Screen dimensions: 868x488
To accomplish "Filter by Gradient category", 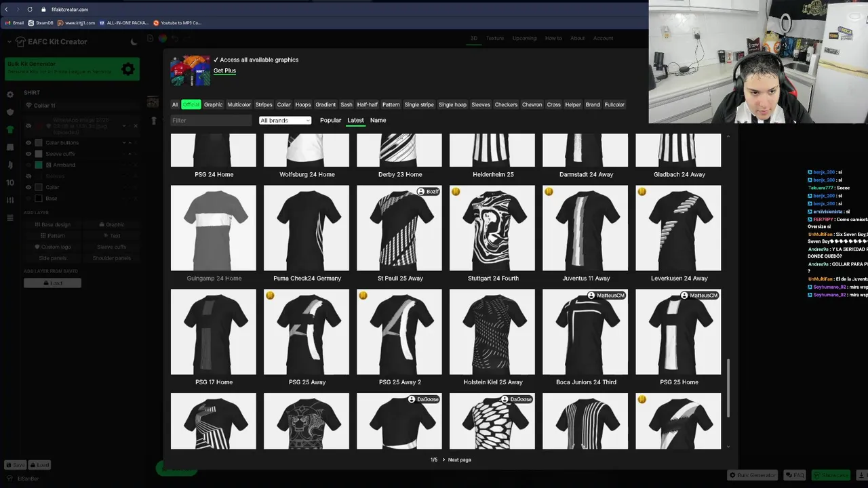I will (325, 104).
